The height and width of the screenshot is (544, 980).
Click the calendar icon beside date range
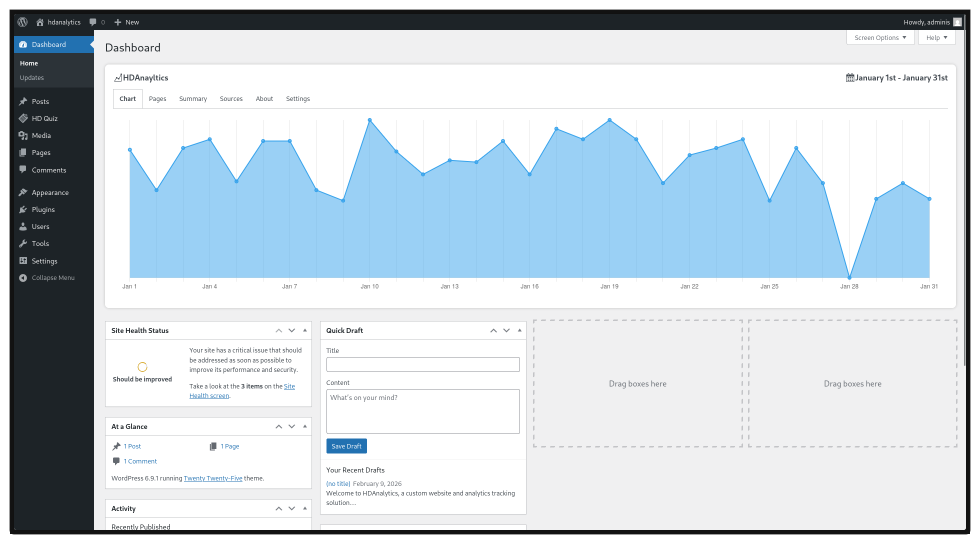coord(849,77)
